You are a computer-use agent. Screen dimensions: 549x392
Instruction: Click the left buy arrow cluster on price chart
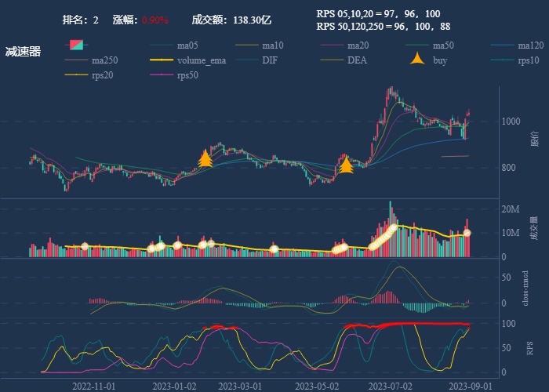coord(205,159)
